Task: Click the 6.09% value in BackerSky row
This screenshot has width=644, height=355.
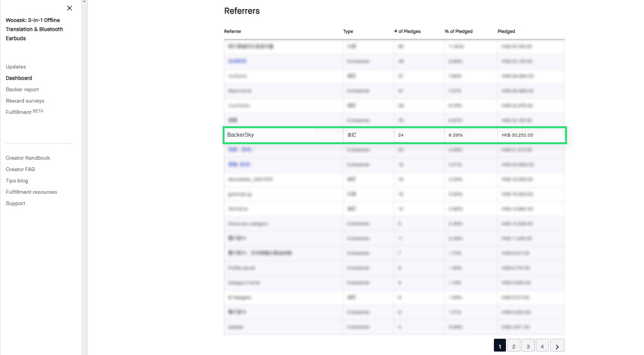Action: coord(456,135)
